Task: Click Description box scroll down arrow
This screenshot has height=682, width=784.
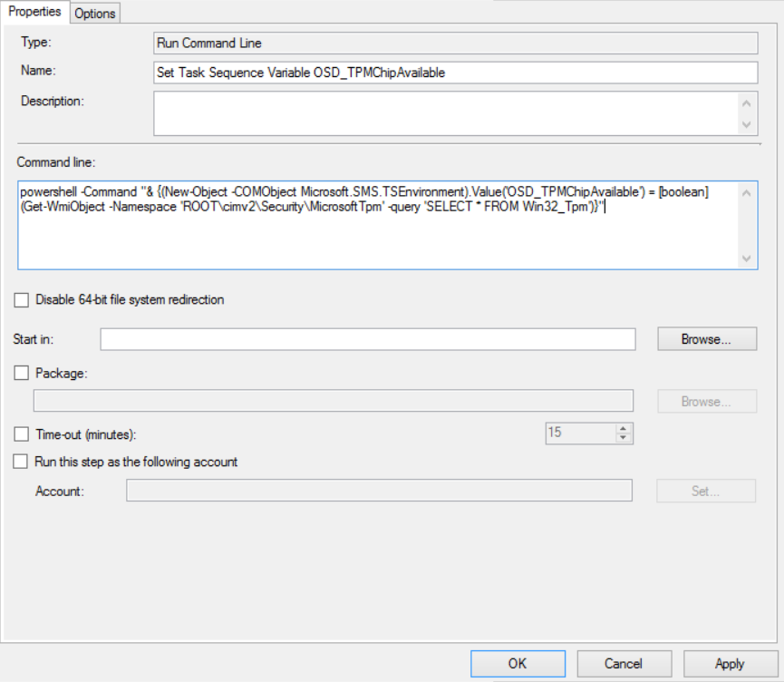Action: [747, 124]
